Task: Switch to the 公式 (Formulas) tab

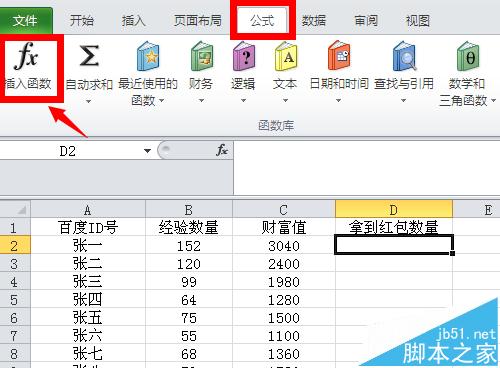Action: (x=263, y=21)
